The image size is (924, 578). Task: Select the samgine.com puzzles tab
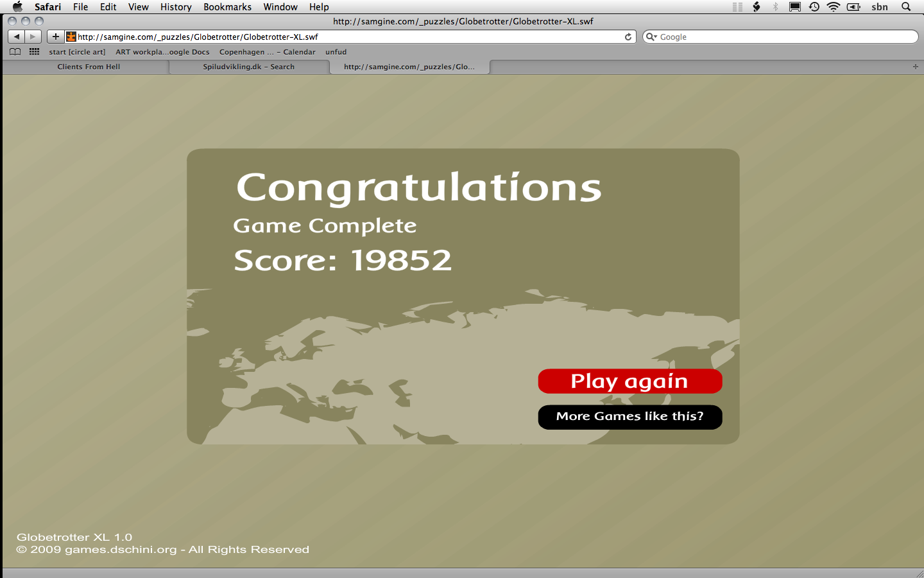pos(409,67)
